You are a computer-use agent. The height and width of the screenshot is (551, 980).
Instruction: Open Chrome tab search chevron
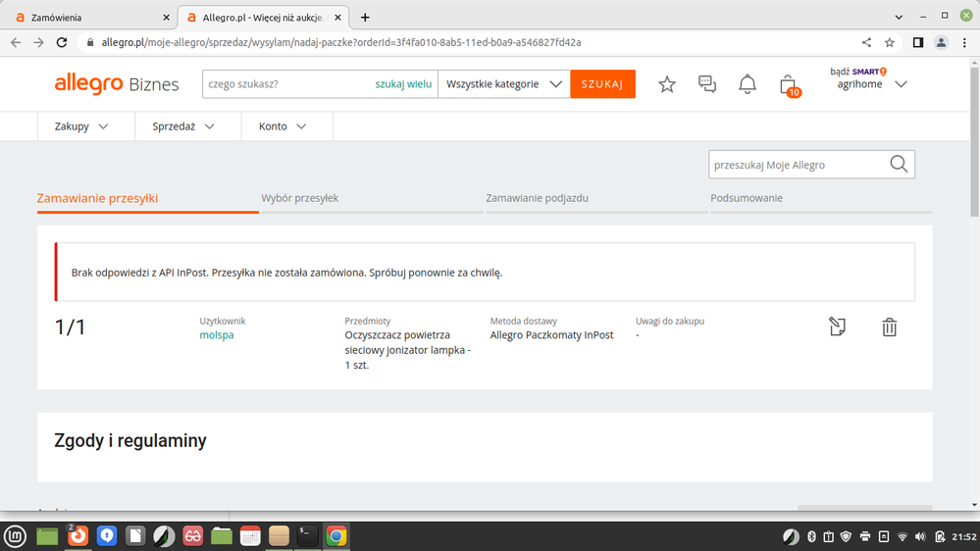pos(899,18)
